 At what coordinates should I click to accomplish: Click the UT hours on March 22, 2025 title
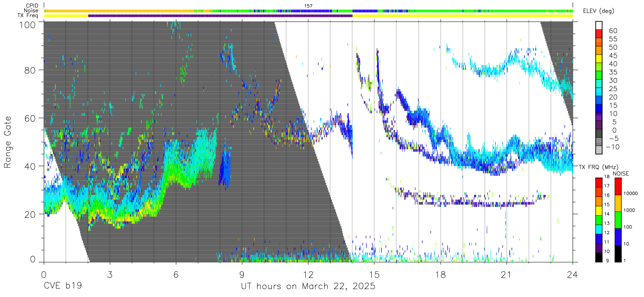308,287
